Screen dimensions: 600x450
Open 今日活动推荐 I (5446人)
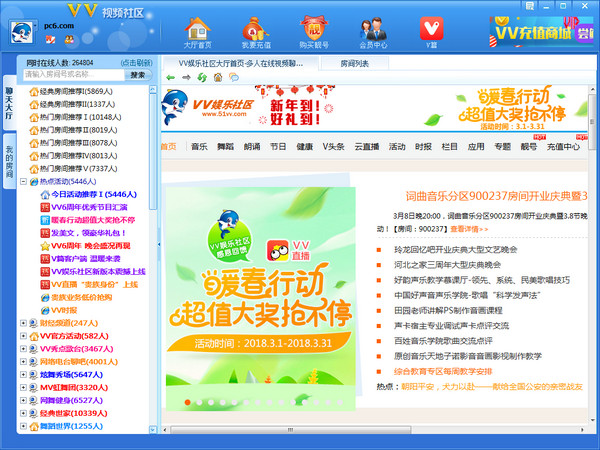click(89, 194)
